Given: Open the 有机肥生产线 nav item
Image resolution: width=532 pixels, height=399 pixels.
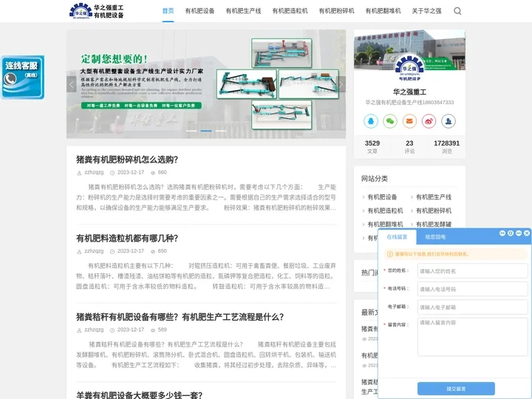Looking at the screenshot, I should pos(243,11).
